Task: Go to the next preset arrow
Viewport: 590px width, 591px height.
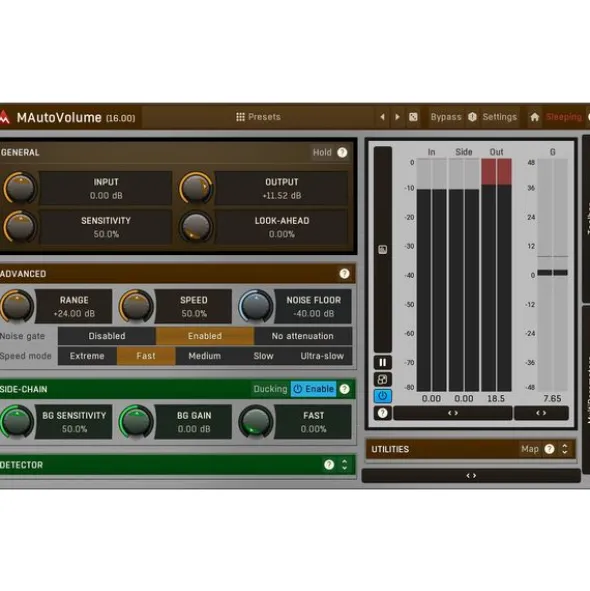Action: click(397, 117)
